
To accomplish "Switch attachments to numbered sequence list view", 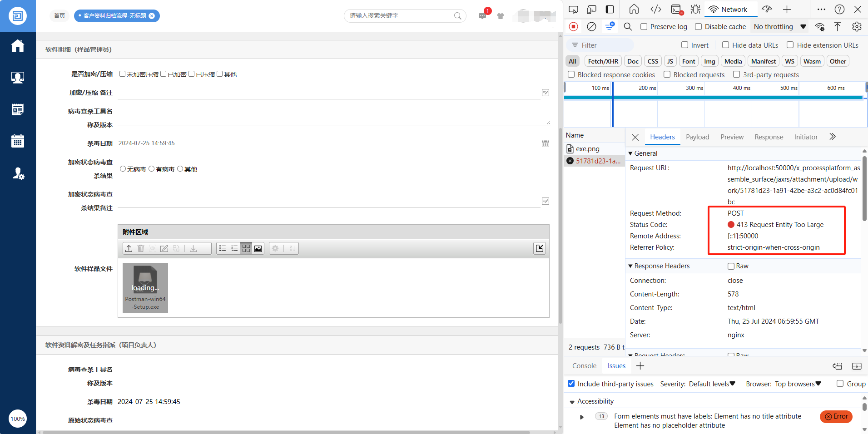I will point(234,248).
